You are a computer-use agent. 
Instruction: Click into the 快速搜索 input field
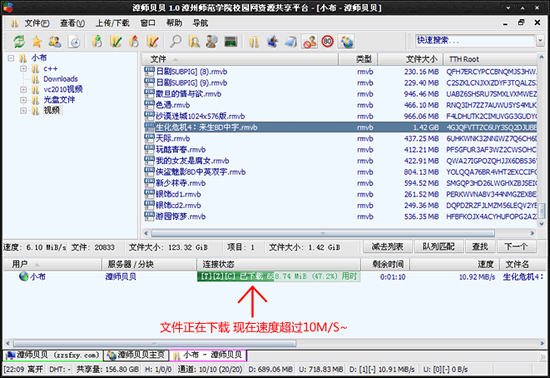pos(475,41)
